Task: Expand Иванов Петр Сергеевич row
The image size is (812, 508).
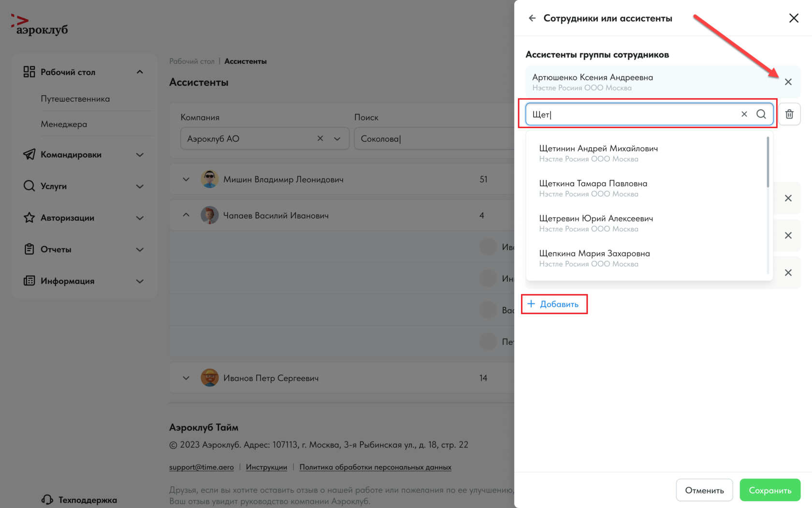Action: (x=186, y=378)
